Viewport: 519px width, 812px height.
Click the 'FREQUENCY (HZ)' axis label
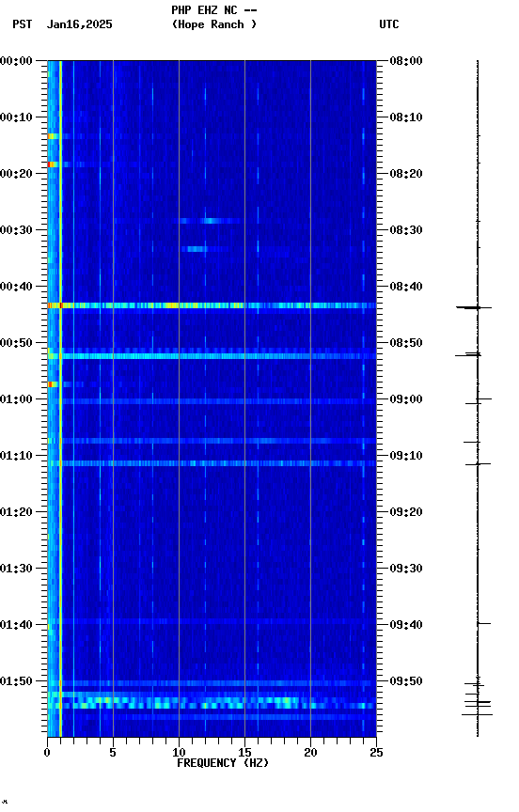click(x=223, y=763)
